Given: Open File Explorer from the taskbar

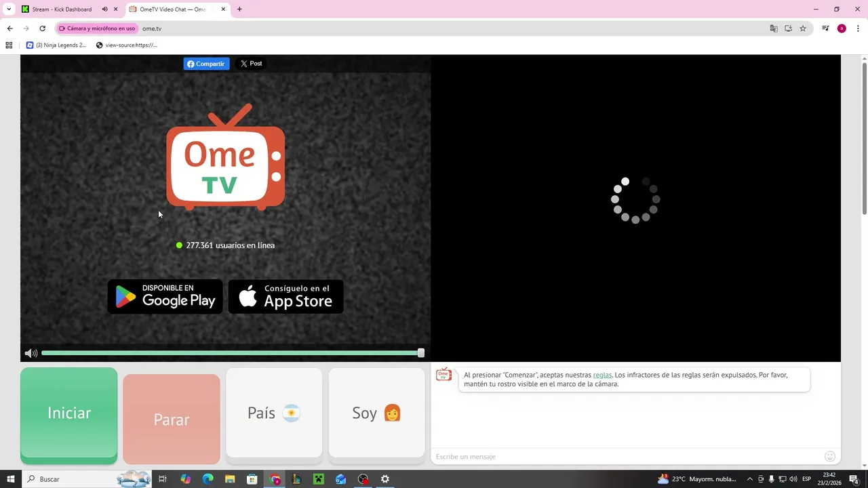Looking at the screenshot, I should click(x=230, y=479).
